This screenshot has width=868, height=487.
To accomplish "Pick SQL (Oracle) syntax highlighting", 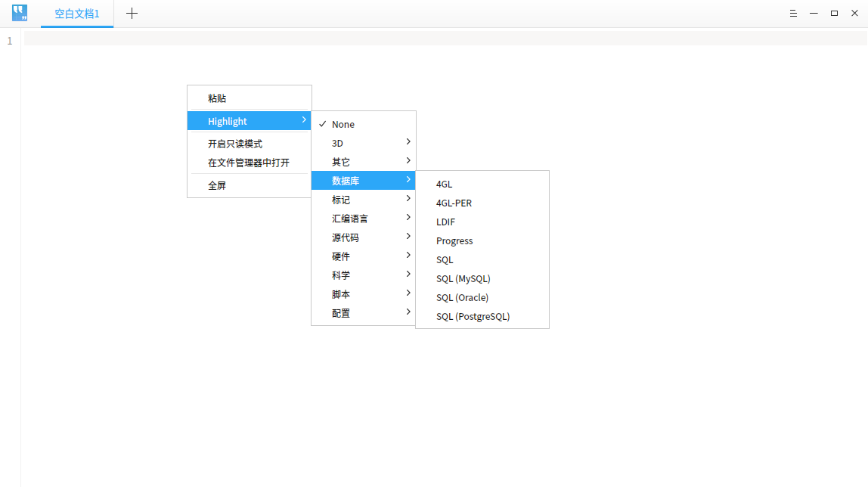I will pyautogui.click(x=482, y=297).
